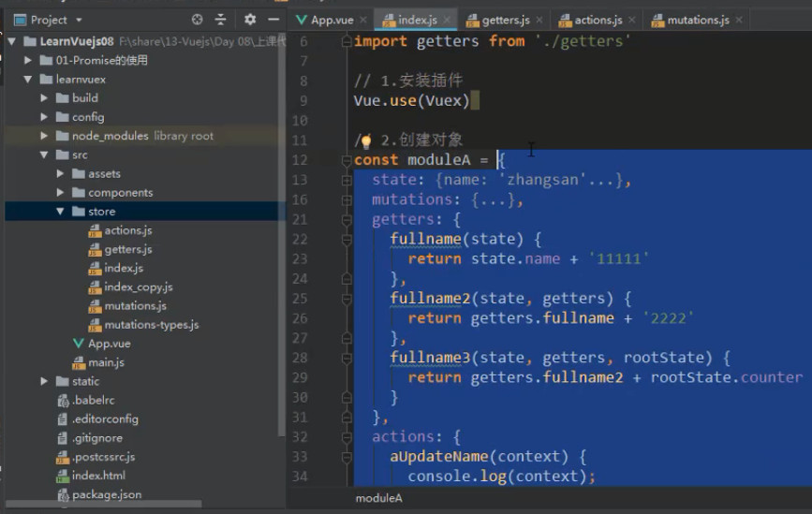Open package.json file
The image size is (812, 514).
click(x=107, y=494)
